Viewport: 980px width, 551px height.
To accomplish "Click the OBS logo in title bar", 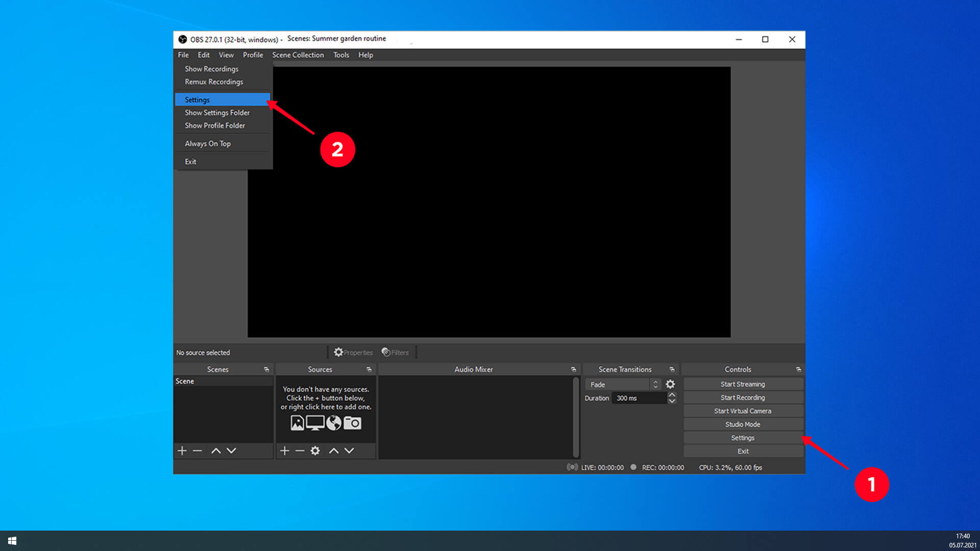I will tap(182, 39).
